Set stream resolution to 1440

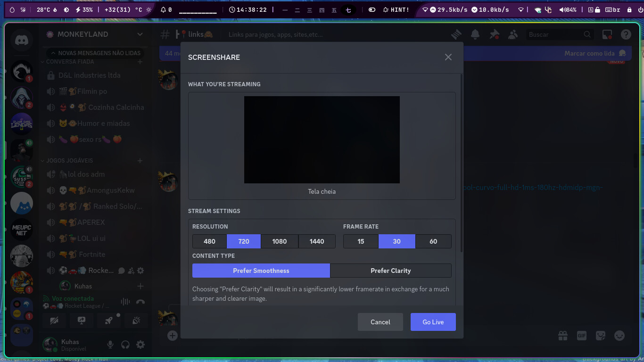coord(317,241)
